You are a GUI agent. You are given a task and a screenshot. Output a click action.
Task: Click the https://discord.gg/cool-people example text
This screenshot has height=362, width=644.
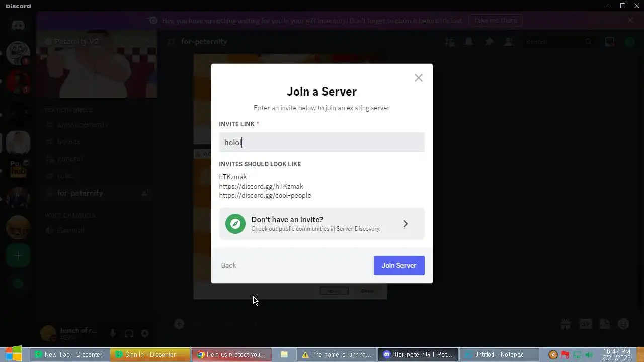click(x=265, y=195)
